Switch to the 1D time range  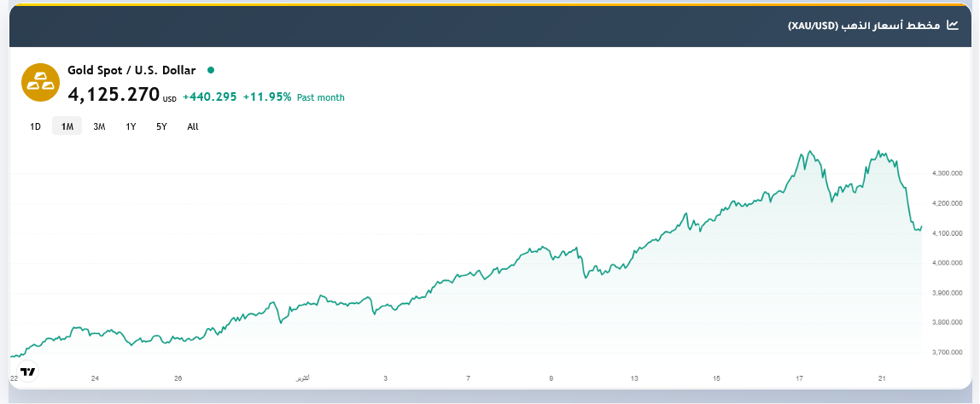[35, 126]
